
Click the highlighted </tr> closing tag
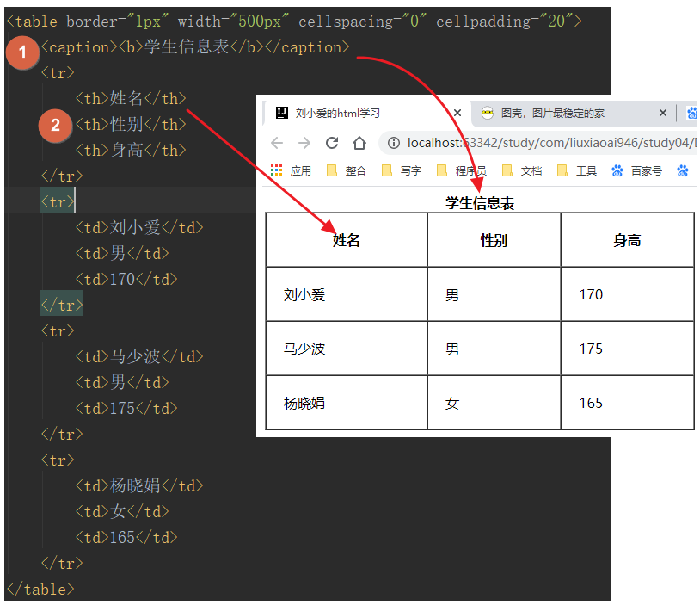click(x=62, y=305)
